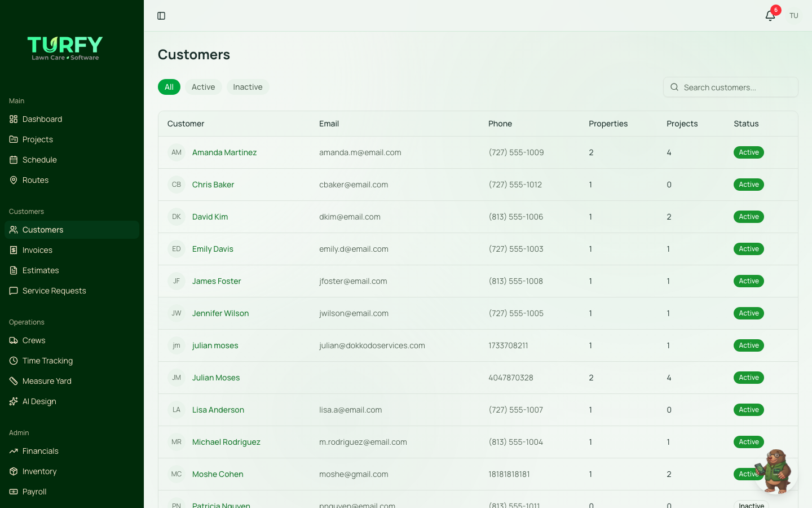Viewport: 812px width, 508px height.
Task: Click the Customer column header
Action: pos(186,124)
